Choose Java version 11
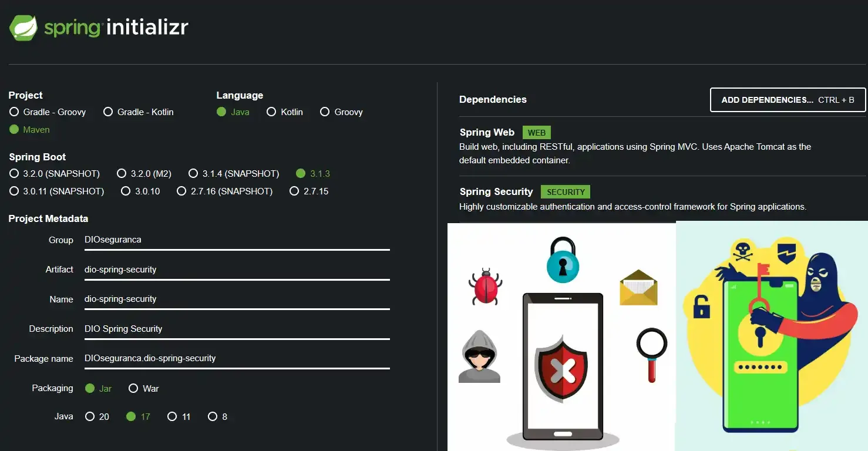The width and height of the screenshot is (868, 451). (x=179, y=417)
